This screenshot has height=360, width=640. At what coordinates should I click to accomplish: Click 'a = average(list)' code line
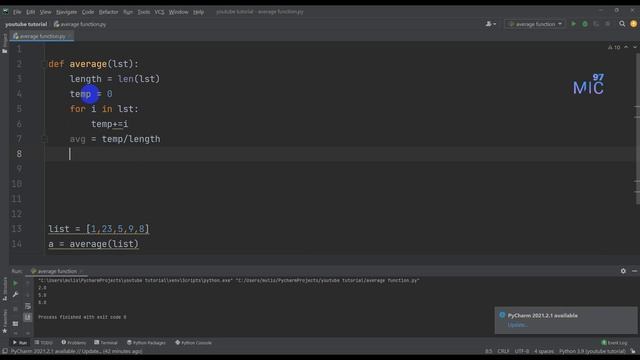(93, 244)
